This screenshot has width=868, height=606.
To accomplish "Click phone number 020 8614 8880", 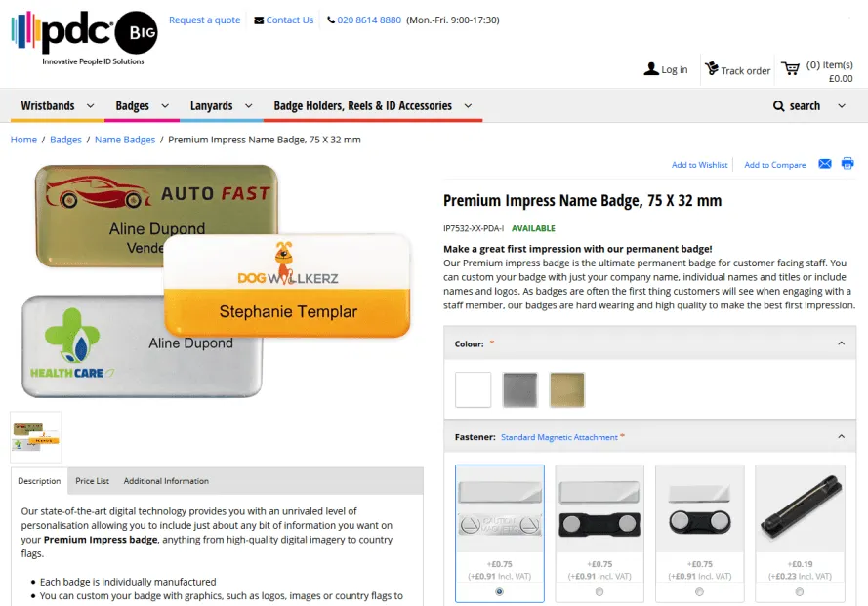I will [x=369, y=20].
